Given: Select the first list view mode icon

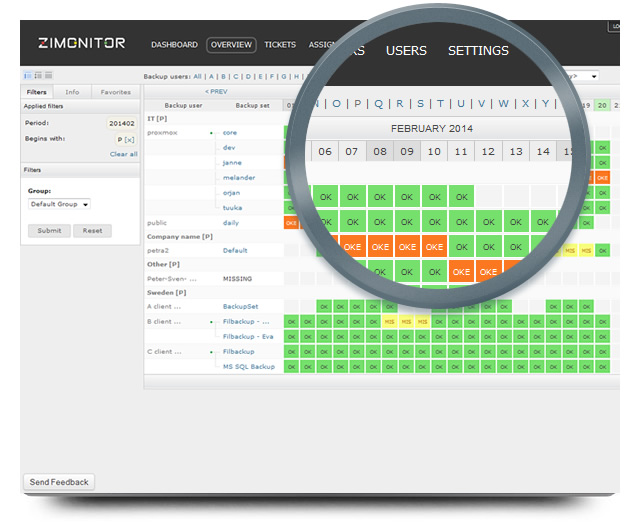Looking at the screenshot, I should coord(28,75).
